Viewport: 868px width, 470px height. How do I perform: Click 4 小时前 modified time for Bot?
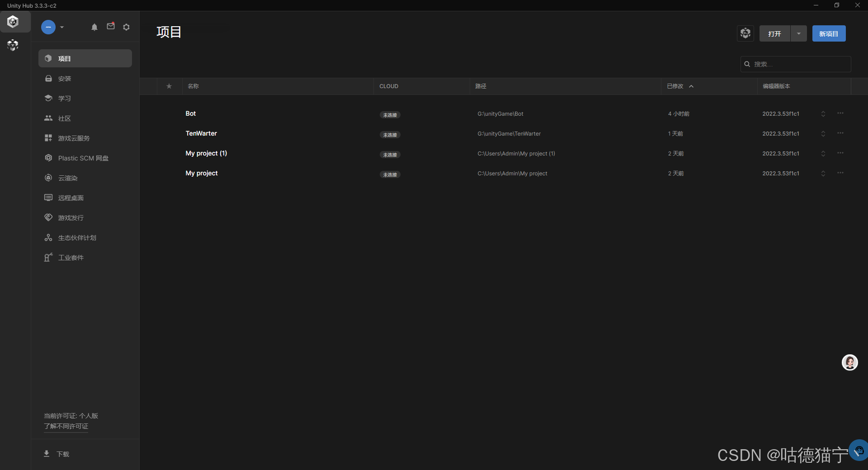pos(679,114)
